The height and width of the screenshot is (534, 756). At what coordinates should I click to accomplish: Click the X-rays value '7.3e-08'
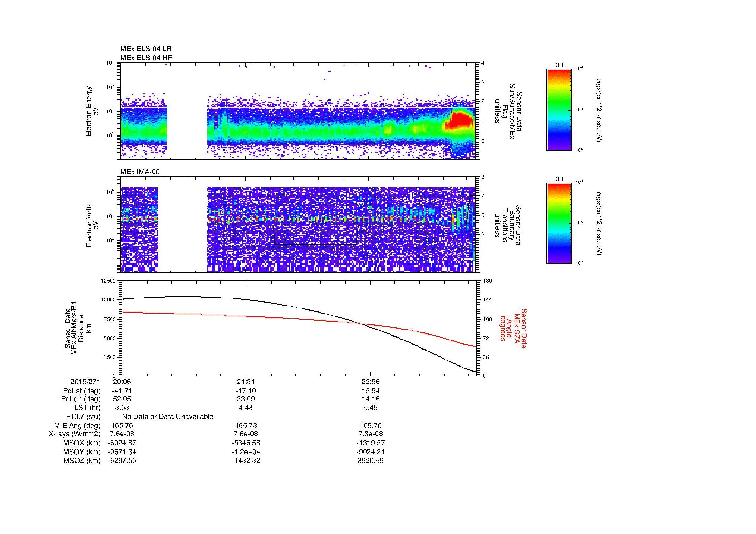tap(371, 434)
